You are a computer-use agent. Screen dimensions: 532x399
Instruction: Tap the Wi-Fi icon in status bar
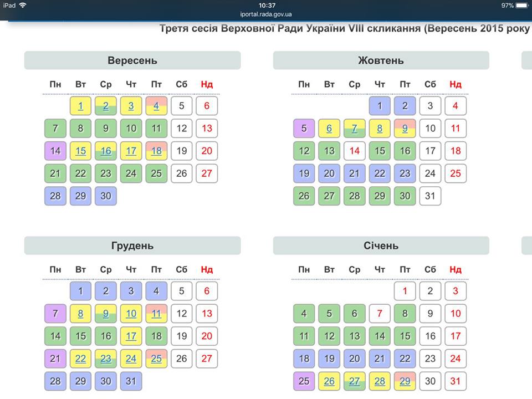pos(22,5)
